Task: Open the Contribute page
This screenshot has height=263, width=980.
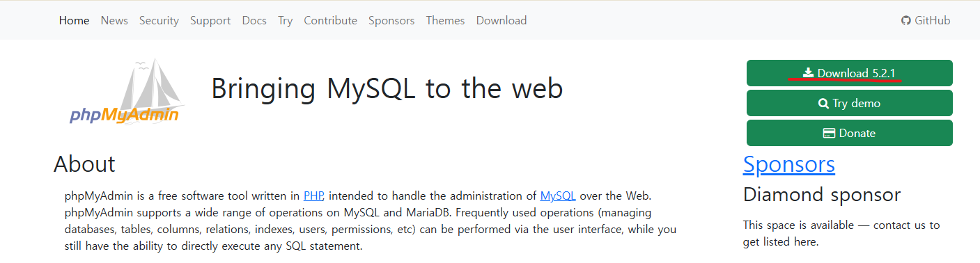Action: tap(330, 21)
